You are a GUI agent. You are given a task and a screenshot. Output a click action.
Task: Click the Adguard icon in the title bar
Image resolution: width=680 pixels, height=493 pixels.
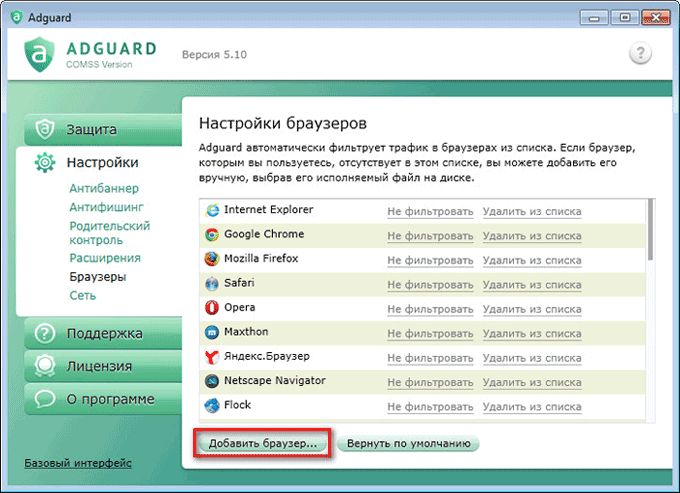pos(16,17)
